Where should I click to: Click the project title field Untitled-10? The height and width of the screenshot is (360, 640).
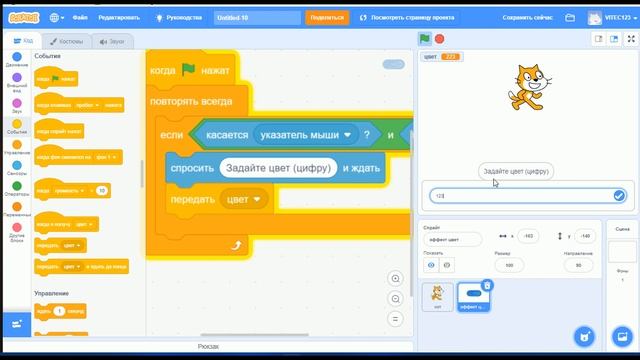257,18
